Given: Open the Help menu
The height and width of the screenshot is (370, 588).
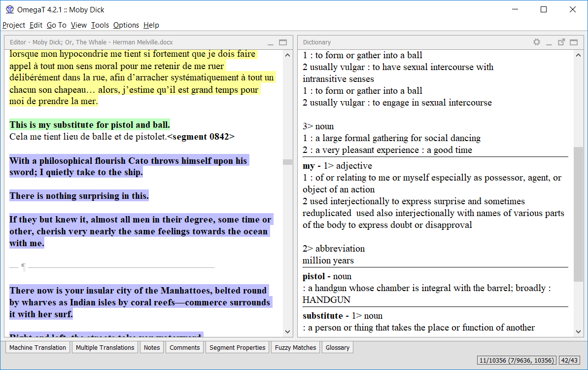Looking at the screenshot, I should [151, 25].
